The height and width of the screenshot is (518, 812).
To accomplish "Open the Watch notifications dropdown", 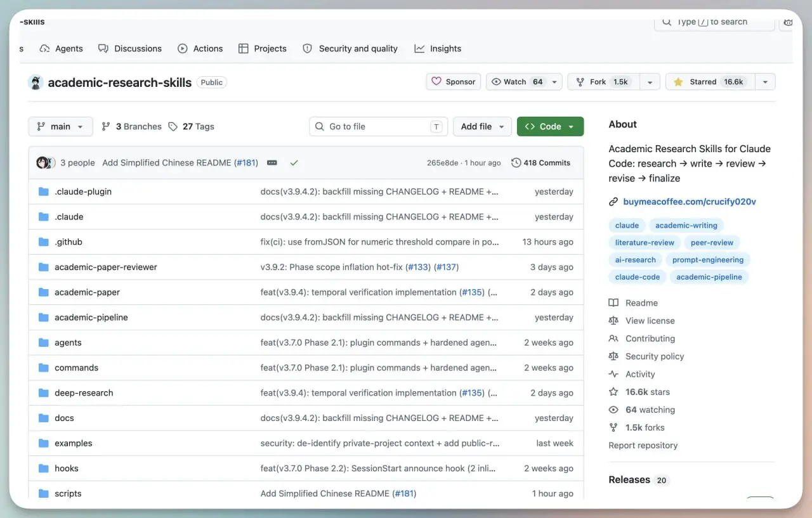I will [x=524, y=82].
